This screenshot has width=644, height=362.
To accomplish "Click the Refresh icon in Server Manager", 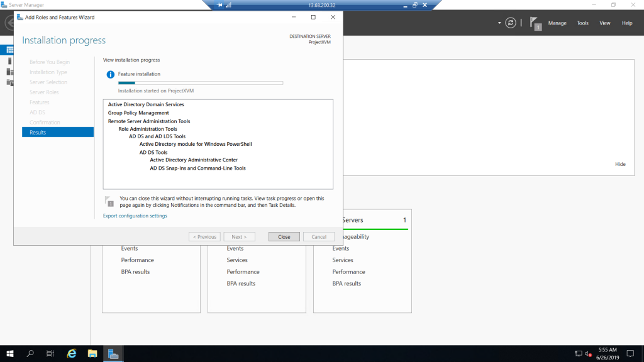I will coord(511,23).
